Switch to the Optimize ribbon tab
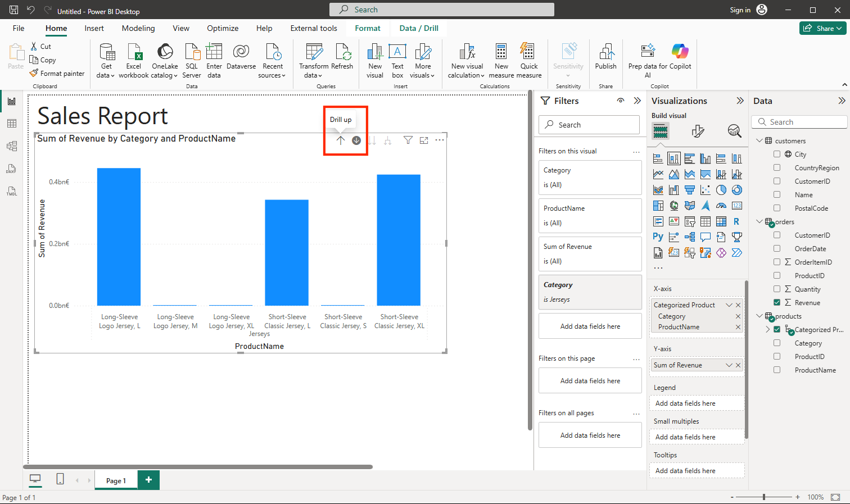The height and width of the screenshot is (504, 850). pos(223,28)
